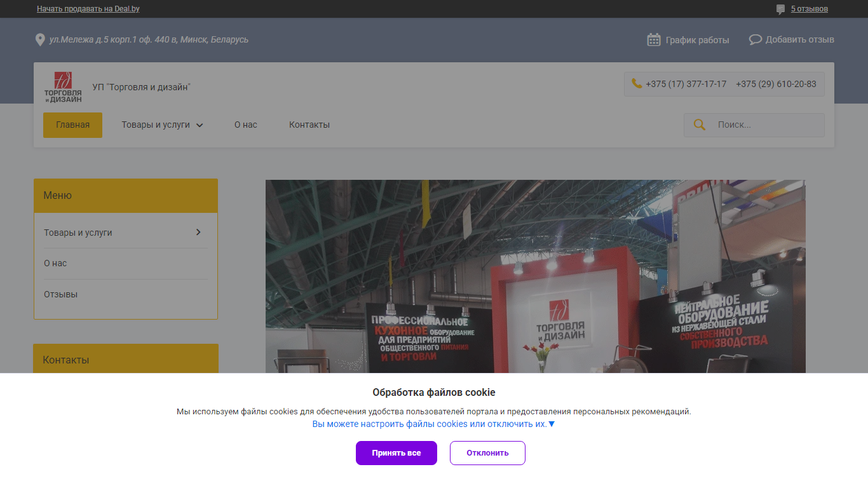This screenshot has width=868, height=488.
Task: Click the exhibition stand banner image
Action: point(535,276)
